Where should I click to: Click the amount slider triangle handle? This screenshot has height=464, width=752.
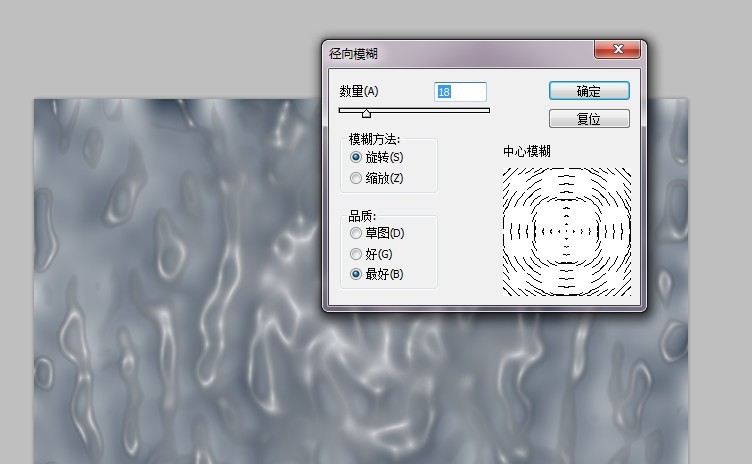(x=366, y=114)
